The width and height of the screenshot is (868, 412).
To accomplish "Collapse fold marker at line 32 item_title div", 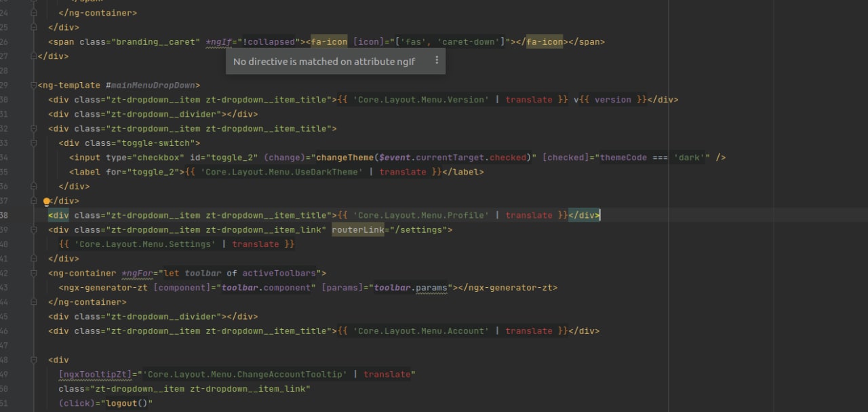I will [x=33, y=128].
